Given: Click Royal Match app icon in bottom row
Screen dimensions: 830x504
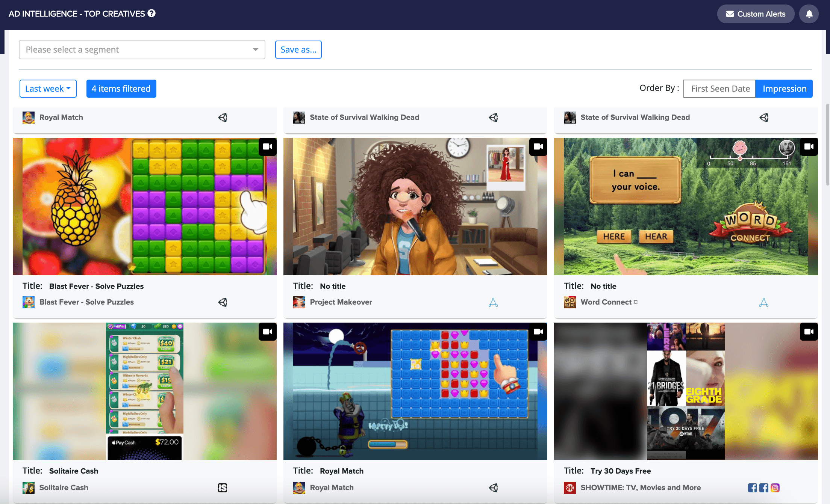Looking at the screenshot, I should tap(299, 488).
